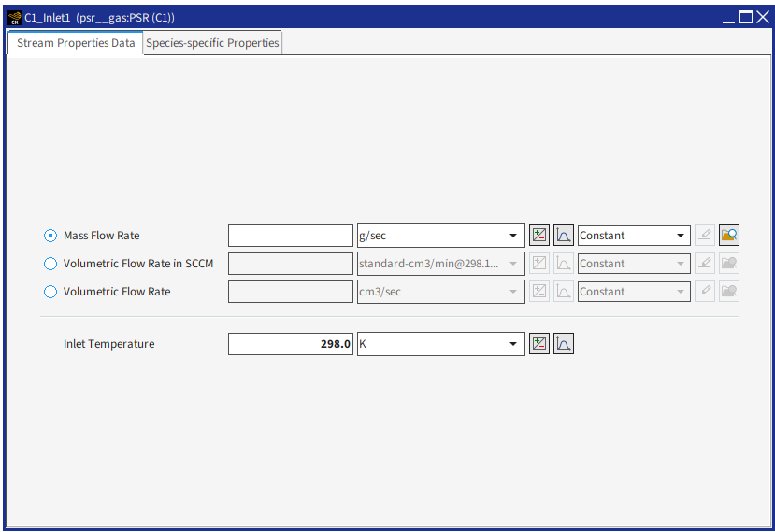Open Mass Flow Rate Constant profile dropdown
This screenshot has height=532, width=775.
tap(634, 236)
